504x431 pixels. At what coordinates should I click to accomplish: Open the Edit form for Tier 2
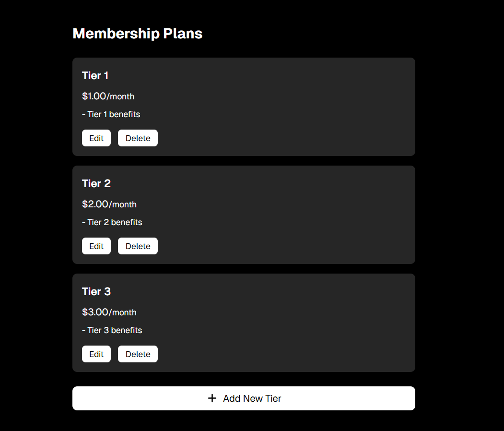(96, 246)
